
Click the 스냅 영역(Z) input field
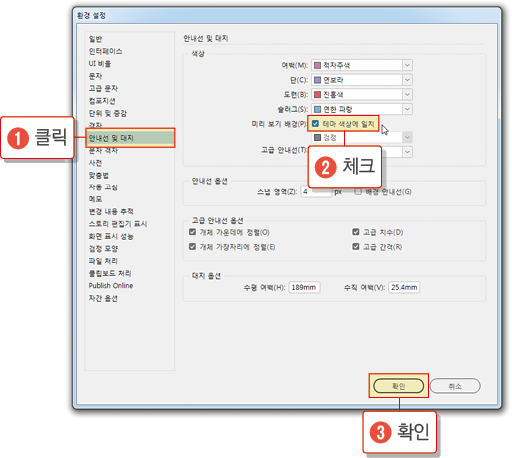(x=316, y=192)
